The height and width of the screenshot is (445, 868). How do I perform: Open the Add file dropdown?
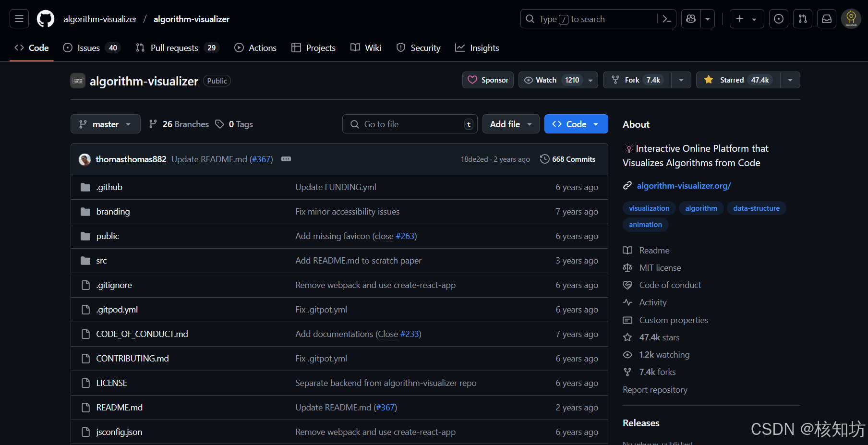click(x=511, y=124)
